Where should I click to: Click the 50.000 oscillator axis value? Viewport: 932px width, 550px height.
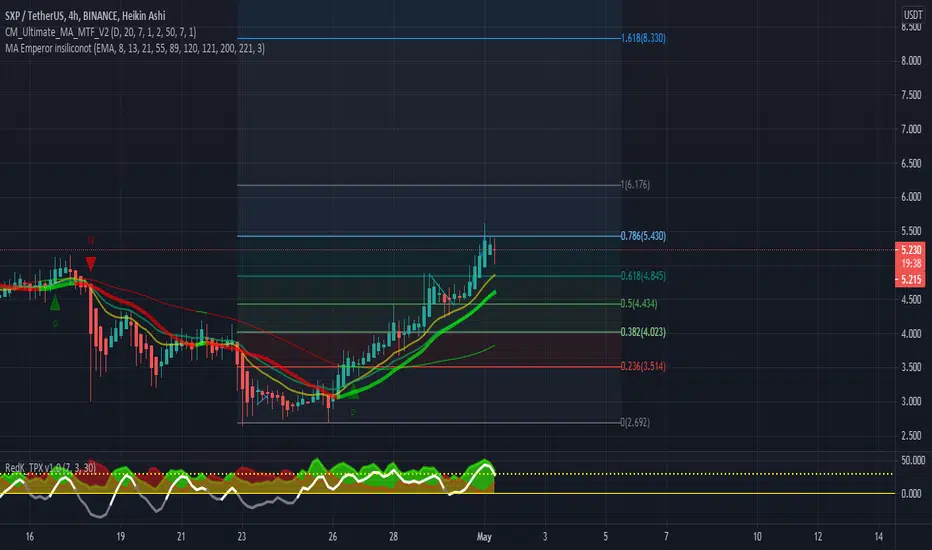point(912,460)
